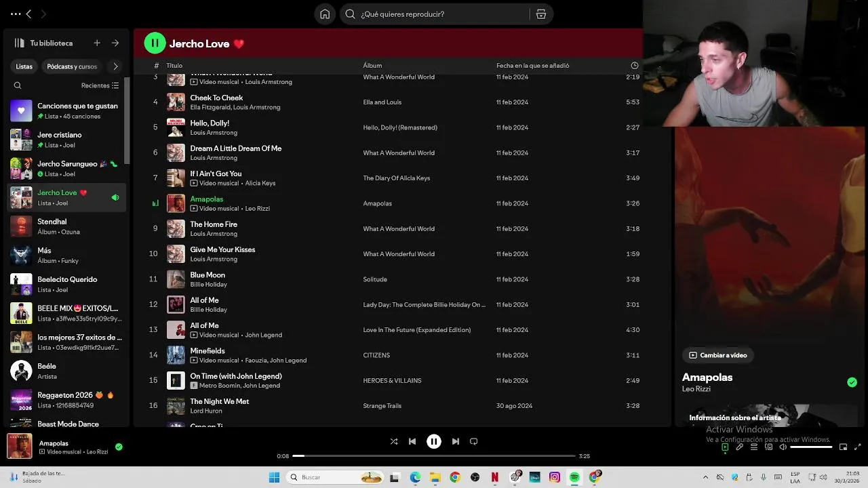Click the search box '¿Qué quieres reproducir?'
This screenshot has width=868, height=488.
tap(434, 14)
